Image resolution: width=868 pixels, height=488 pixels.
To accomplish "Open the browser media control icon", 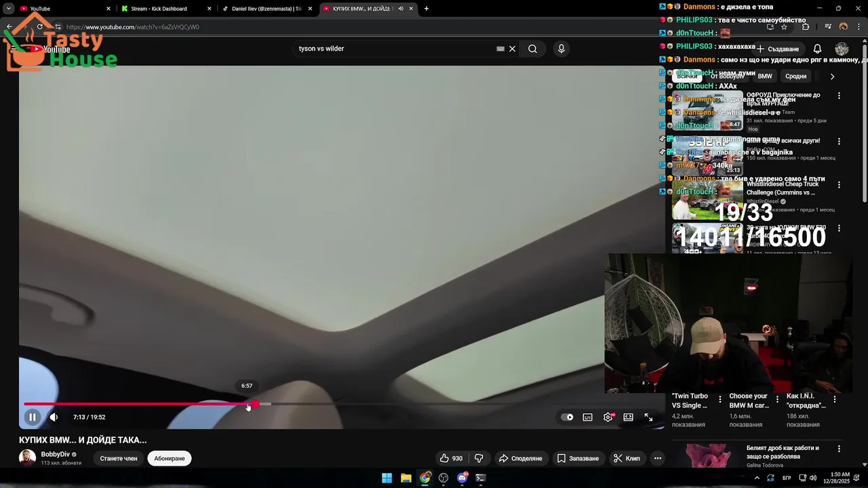I will pyautogui.click(x=828, y=27).
